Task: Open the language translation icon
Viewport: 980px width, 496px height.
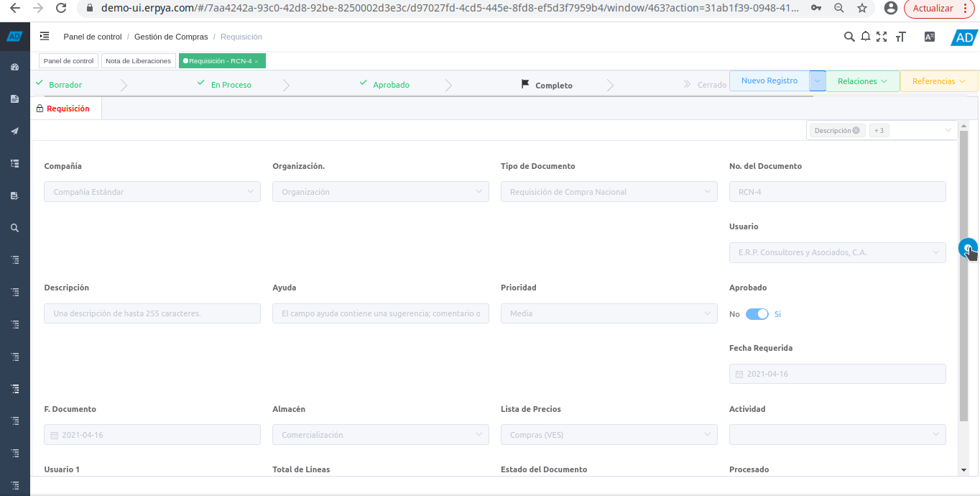Action: pyautogui.click(x=930, y=37)
